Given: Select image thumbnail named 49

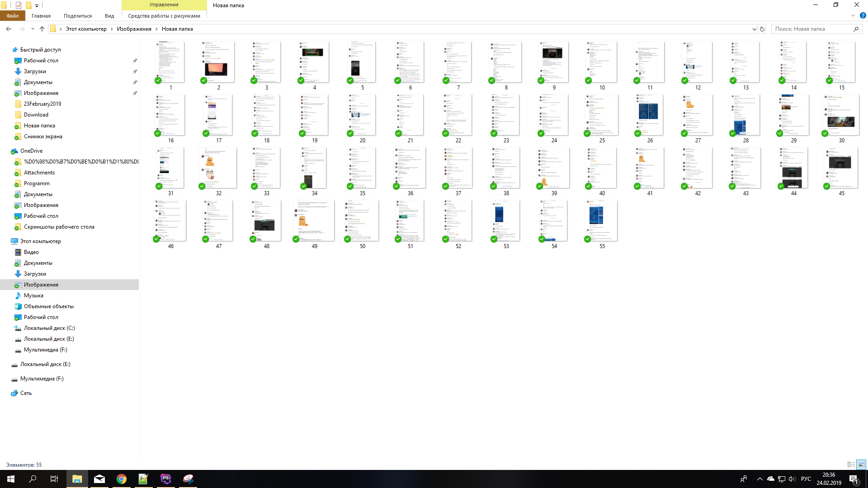Looking at the screenshot, I should [x=314, y=221].
